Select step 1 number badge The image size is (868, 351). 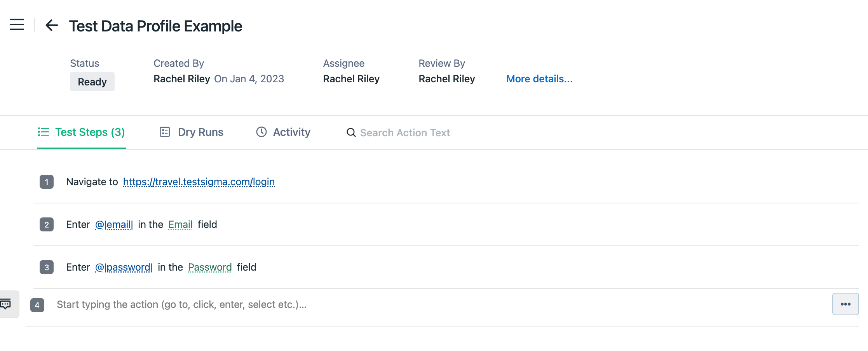47,182
